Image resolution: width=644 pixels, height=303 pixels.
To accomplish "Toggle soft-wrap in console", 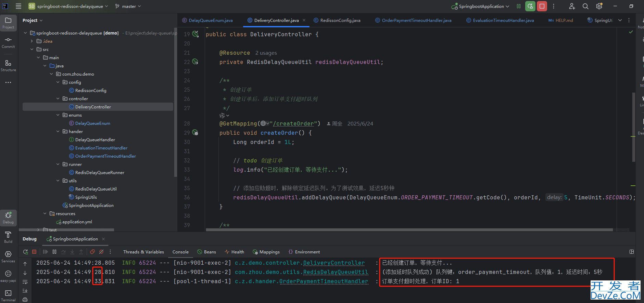I will (x=25, y=282).
